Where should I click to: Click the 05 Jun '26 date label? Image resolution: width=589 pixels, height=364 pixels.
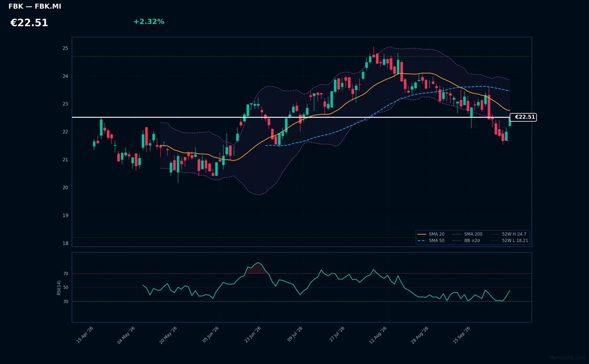click(210, 335)
